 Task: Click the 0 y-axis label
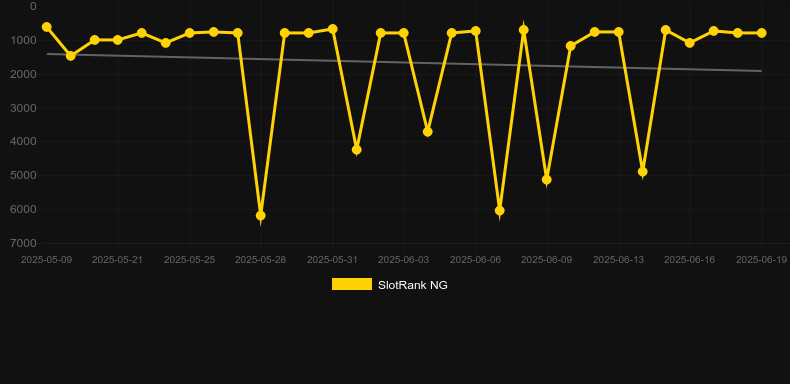33,6
